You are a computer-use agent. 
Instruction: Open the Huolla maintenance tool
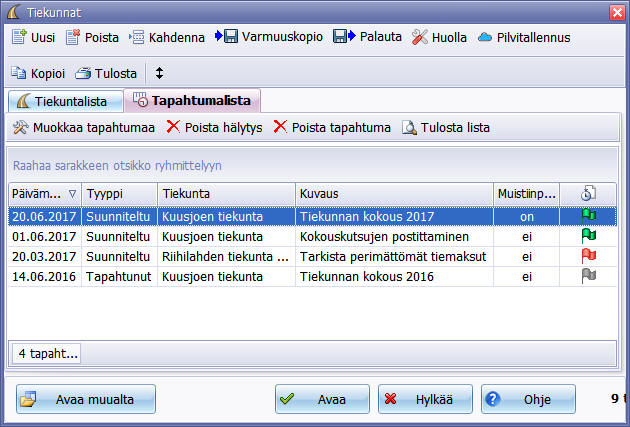[439, 37]
